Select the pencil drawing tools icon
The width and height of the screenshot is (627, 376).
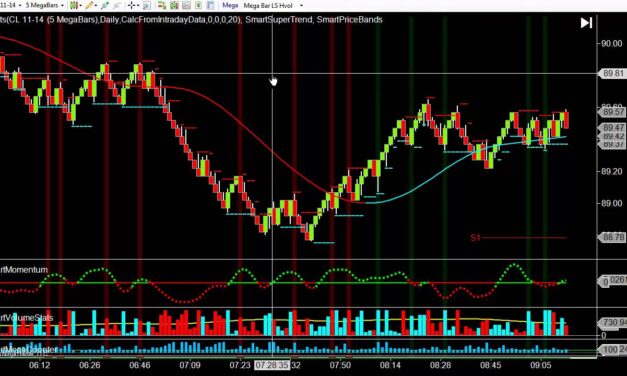(x=89, y=5)
